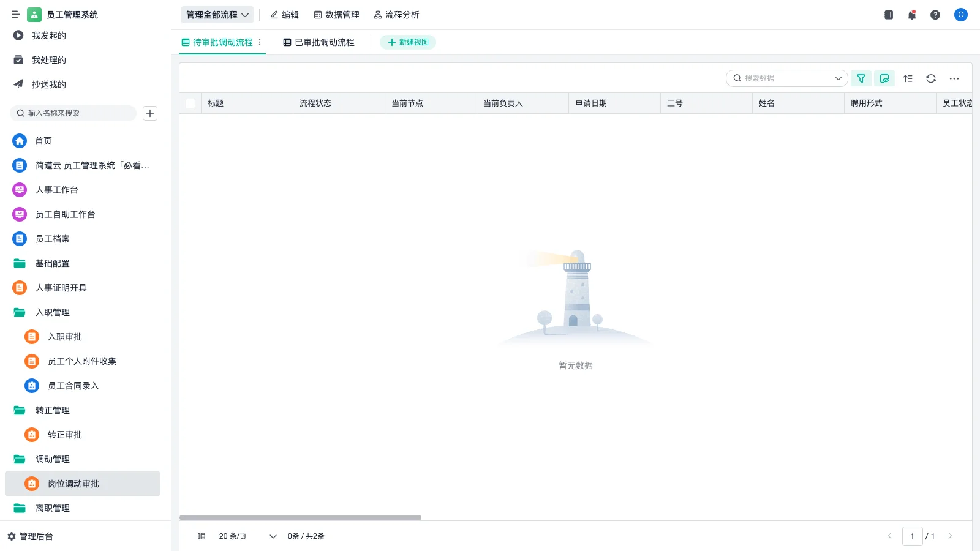Select the sort icon above the table
Image resolution: width=980 pixels, height=551 pixels.
click(908, 78)
